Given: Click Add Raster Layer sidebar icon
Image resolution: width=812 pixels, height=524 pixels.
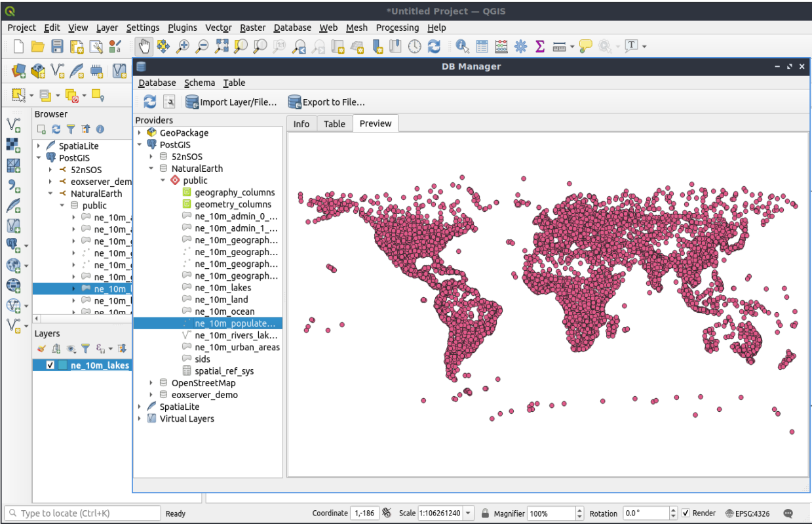Looking at the screenshot, I should coord(13,145).
